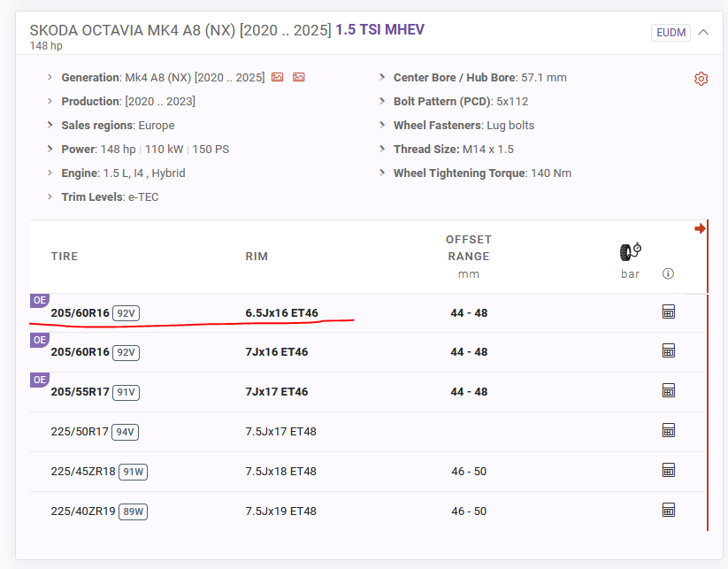Screen dimensions: 728x569
Task: Click Thread Size value M14 x 1.5
Action: tap(488, 149)
